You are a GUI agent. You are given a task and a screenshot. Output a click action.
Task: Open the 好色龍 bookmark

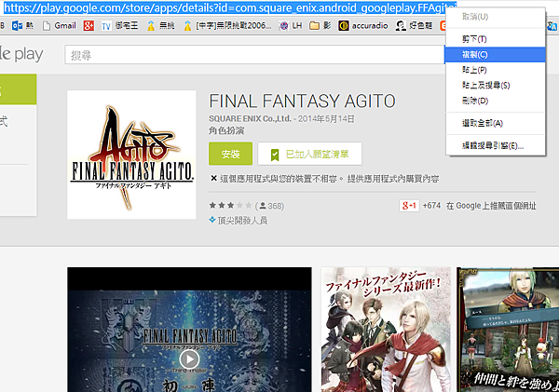(414, 26)
